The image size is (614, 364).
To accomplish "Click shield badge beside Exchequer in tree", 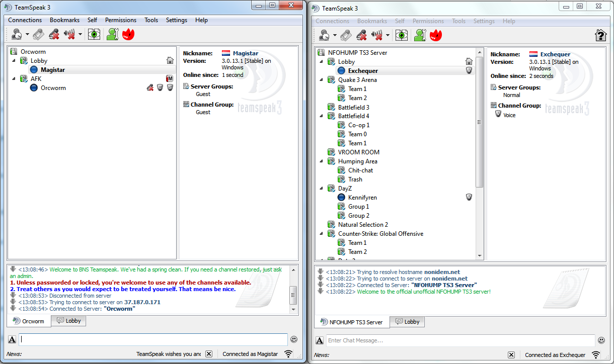I will point(469,70).
